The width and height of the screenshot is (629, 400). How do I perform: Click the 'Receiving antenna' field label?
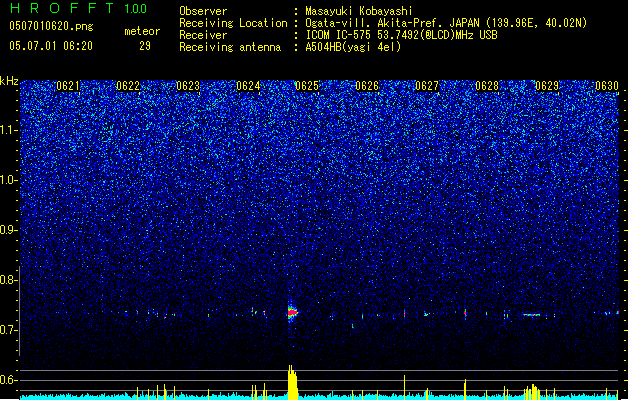230,47
